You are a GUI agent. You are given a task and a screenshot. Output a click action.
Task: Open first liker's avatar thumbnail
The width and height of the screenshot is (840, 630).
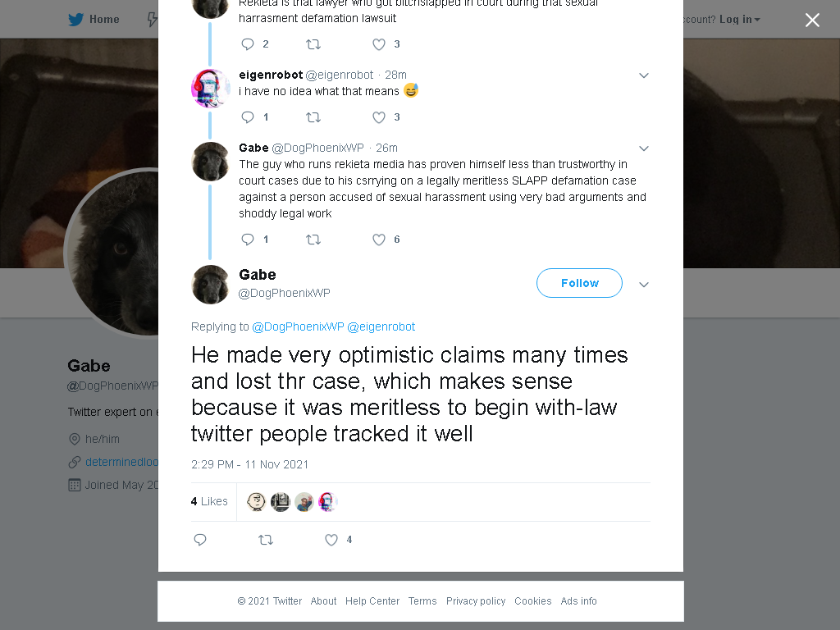256,502
